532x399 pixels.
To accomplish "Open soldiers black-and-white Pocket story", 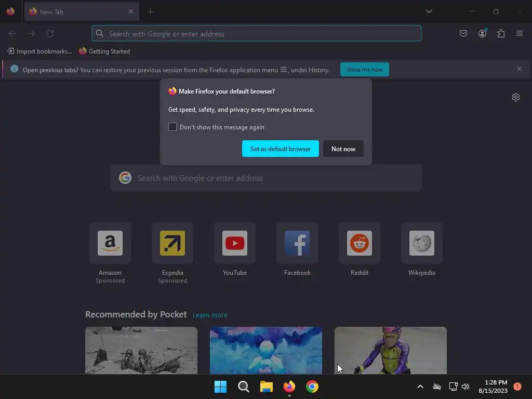I will (x=141, y=351).
